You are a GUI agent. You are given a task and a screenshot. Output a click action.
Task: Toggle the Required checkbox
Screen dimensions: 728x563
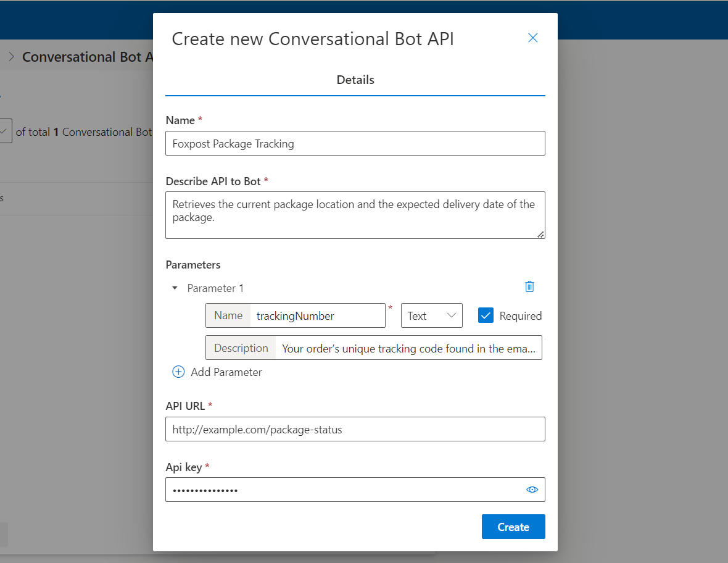(x=486, y=315)
